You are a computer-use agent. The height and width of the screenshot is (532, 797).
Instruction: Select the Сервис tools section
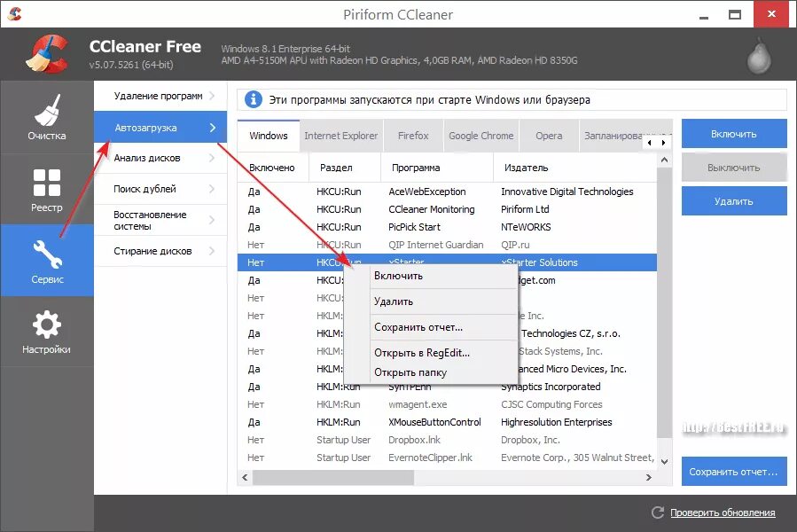tap(47, 261)
